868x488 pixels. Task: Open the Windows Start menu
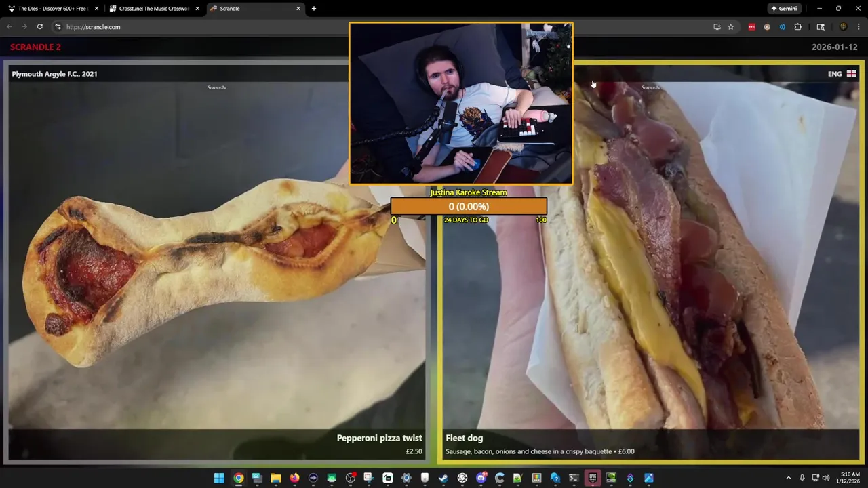(x=219, y=478)
